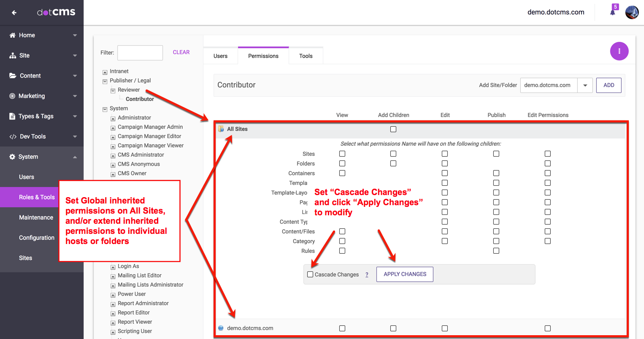Click the CLEAR filter link
The image size is (644, 339).
click(181, 52)
